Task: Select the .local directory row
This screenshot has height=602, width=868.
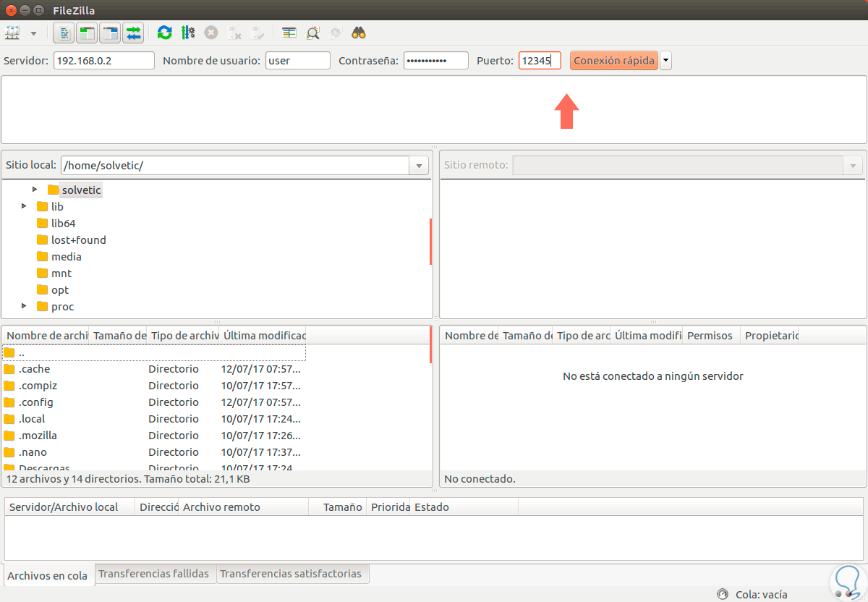Action: point(153,419)
